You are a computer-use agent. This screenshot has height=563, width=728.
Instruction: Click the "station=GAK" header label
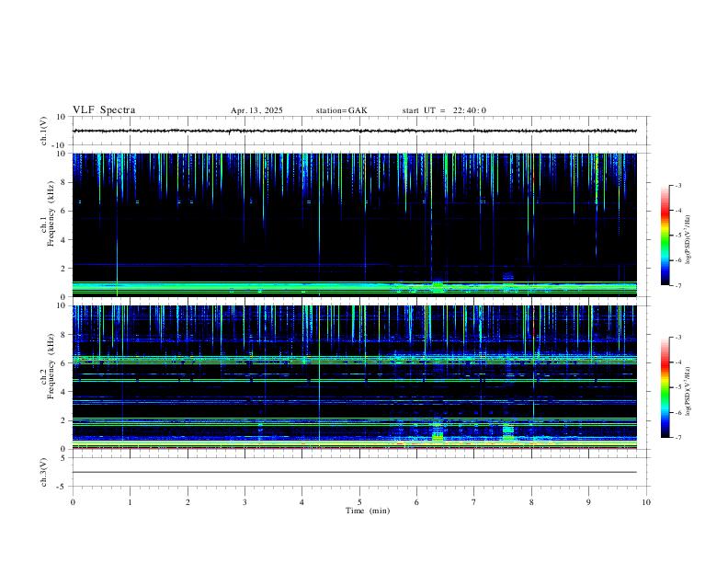(342, 110)
